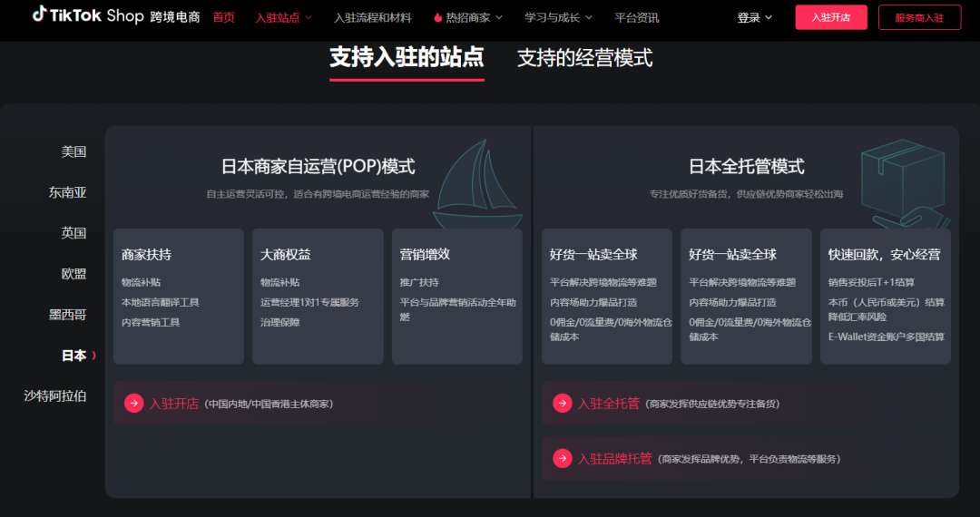The image size is (980, 517).
Task: Select 英国 in the site list
Action: click(73, 233)
